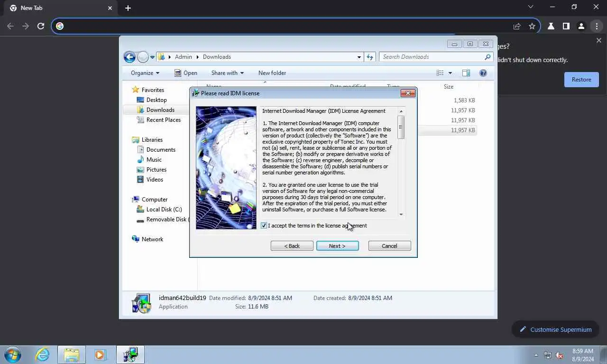Open the Videos library
607x364 pixels.
point(155,180)
